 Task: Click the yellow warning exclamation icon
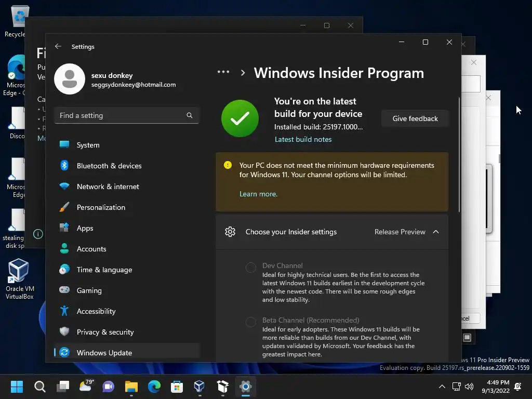[x=228, y=165]
